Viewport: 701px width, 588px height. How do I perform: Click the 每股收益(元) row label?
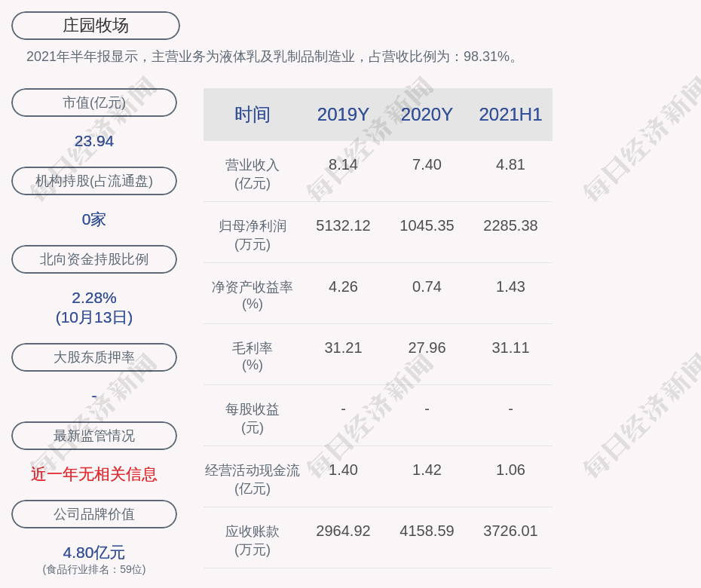[x=253, y=418]
